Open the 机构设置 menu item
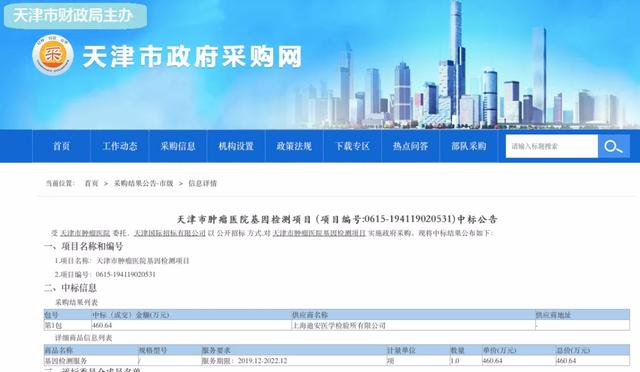Image resolution: width=640 pixels, height=372 pixels. (236, 146)
